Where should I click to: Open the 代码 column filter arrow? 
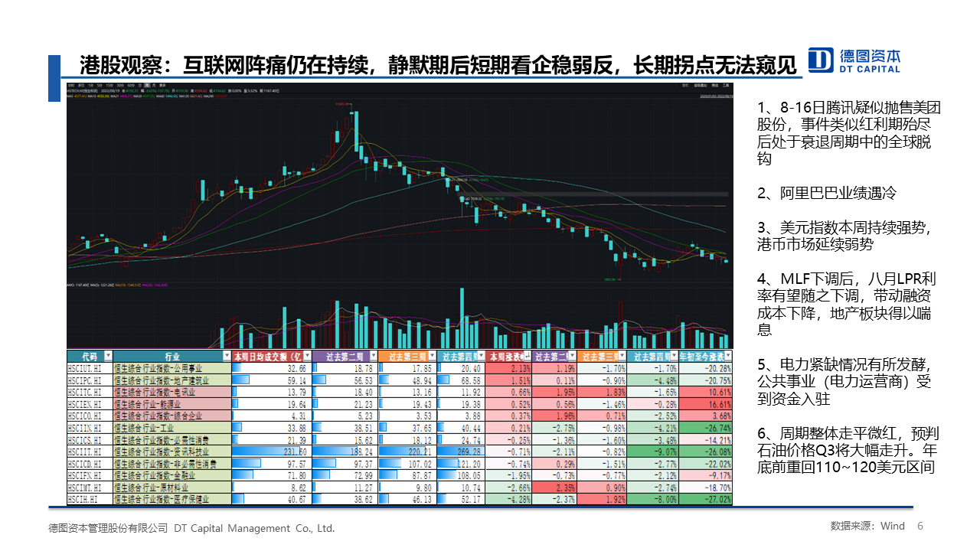point(107,356)
